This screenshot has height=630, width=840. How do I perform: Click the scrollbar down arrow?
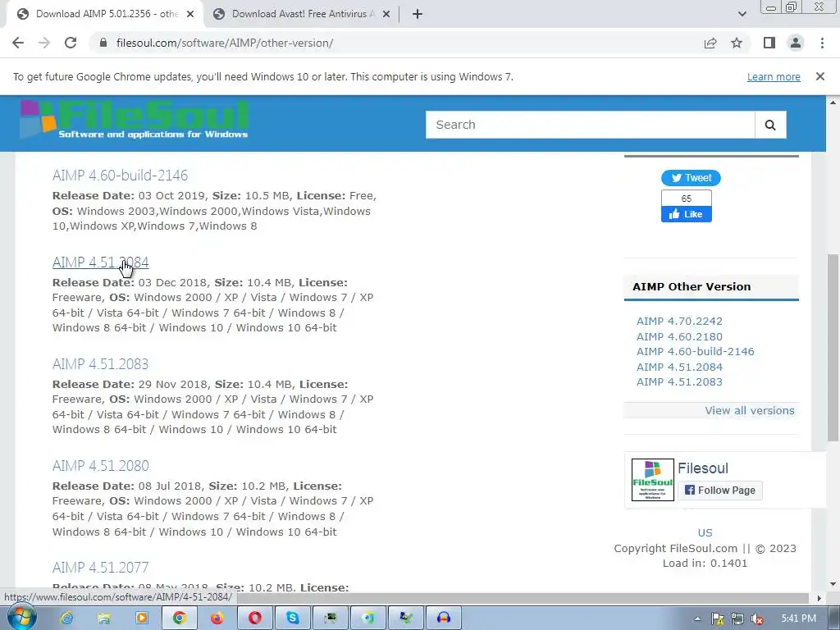tap(833, 584)
